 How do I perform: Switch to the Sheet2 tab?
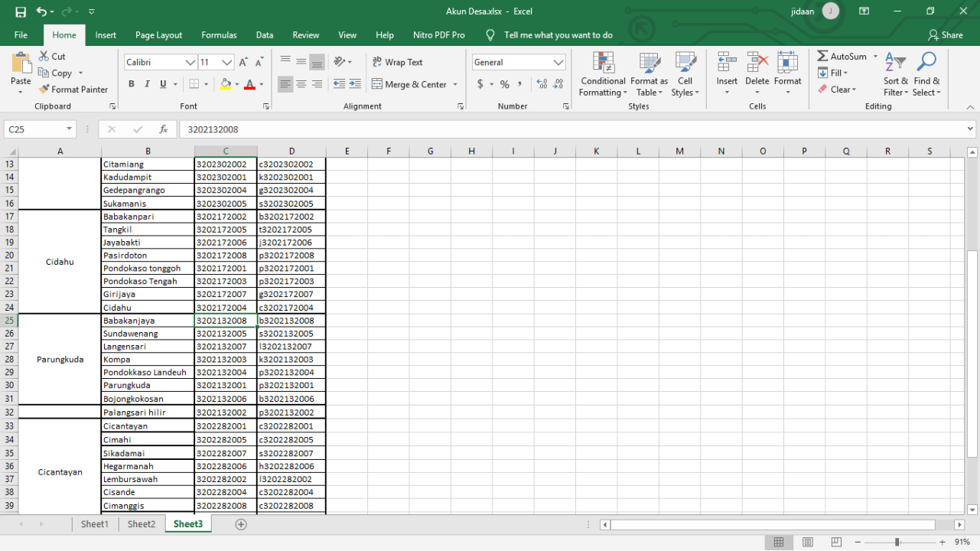pyautogui.click(x=142, y=524)
